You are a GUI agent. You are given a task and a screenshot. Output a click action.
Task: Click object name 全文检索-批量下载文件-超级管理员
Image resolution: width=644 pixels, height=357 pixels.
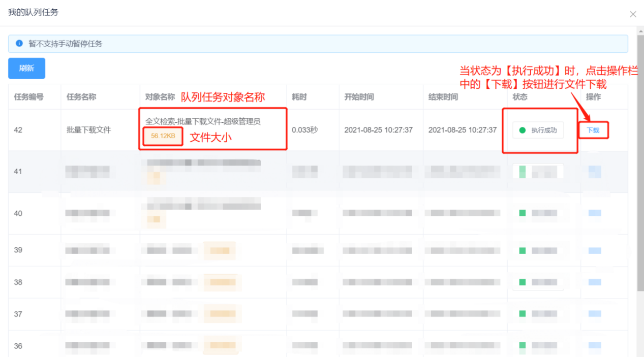(203, 121)
